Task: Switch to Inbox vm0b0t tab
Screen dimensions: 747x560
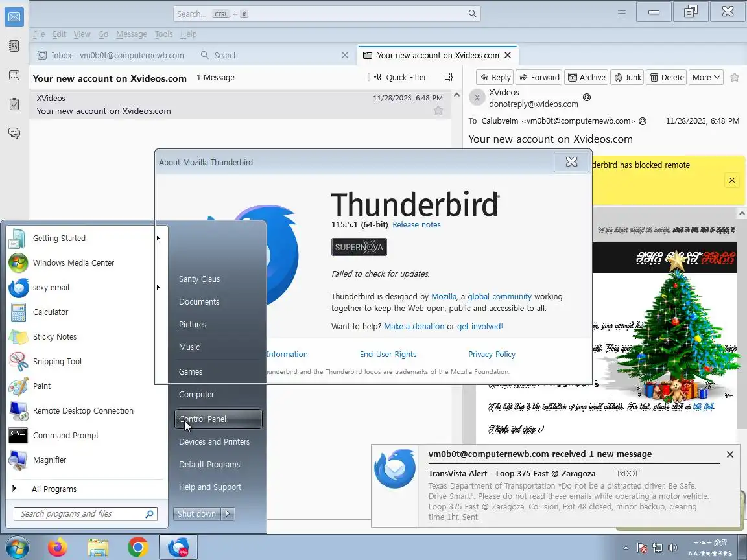Action: [110, 55]
